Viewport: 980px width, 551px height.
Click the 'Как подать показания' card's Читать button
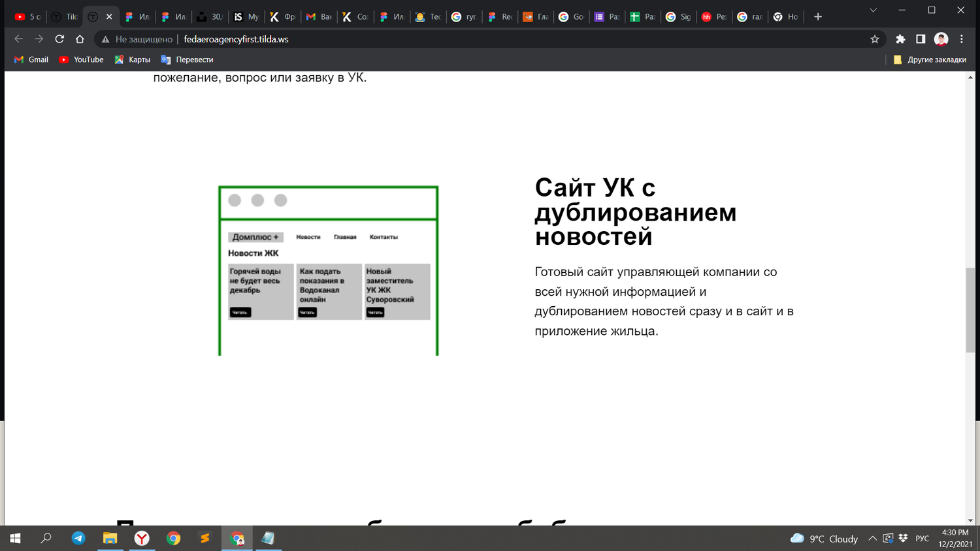pos(308,312)
